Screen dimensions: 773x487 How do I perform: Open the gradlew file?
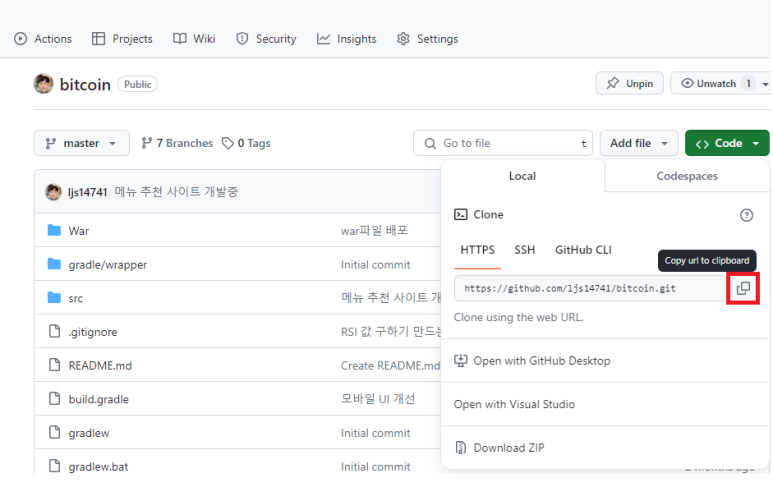click(x=89, y=433)
